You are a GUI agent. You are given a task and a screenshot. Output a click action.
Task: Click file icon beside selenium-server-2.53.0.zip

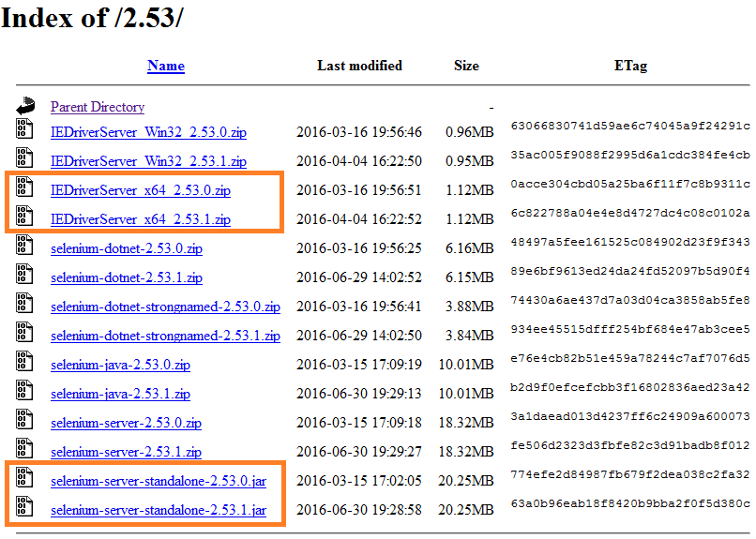24,419
